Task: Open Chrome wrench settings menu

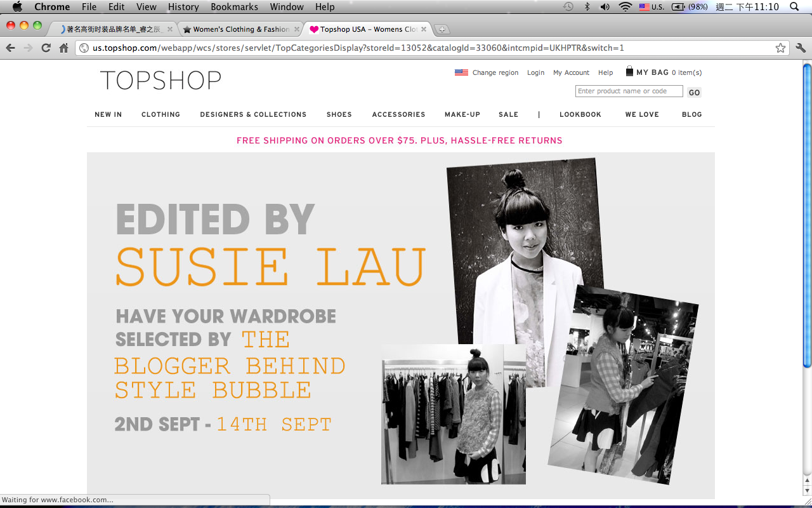Action: [800, 48]
